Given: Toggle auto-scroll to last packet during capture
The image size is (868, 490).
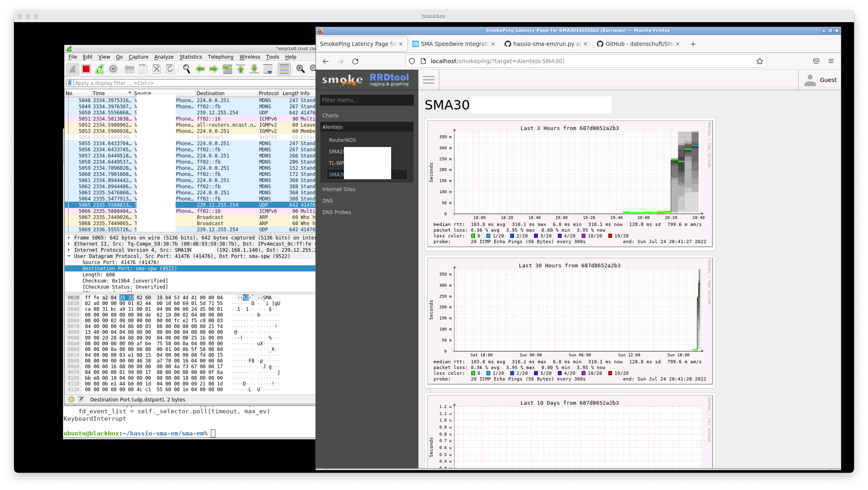Looking at the screenshot, I should [x=268, y=69].
